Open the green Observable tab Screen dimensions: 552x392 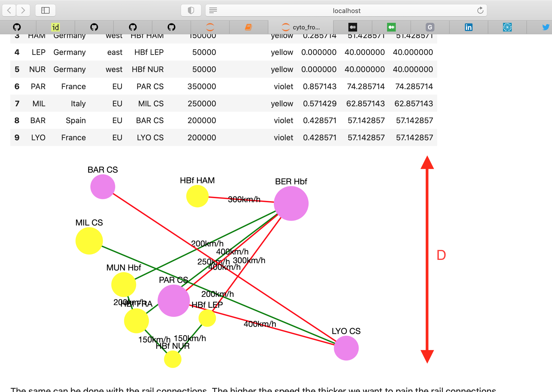[x=391, y=27]
